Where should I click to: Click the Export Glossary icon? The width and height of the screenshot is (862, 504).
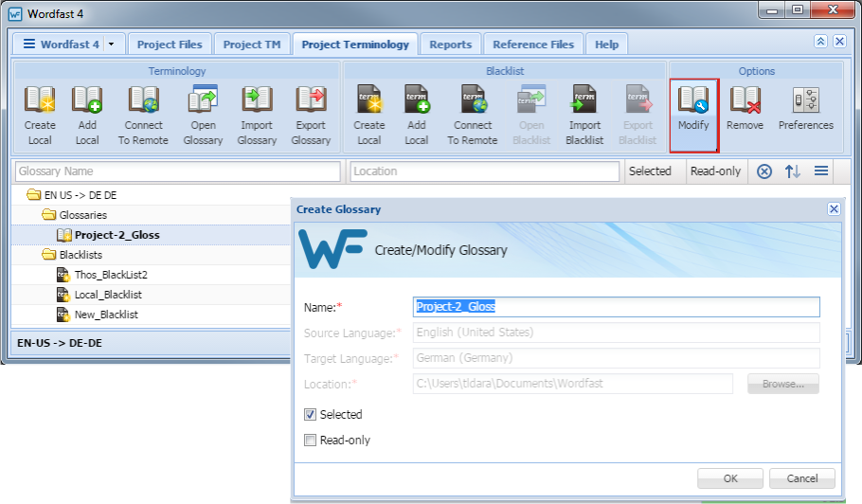coord(311,100)
